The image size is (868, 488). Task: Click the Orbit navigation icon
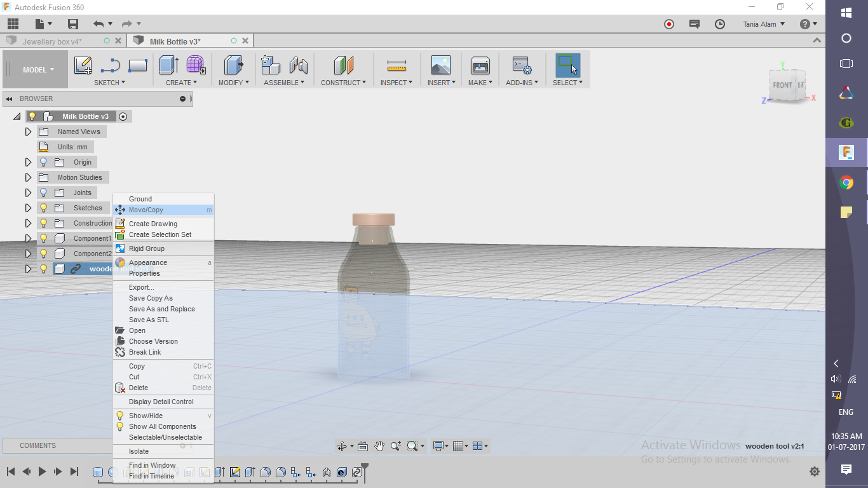tap(342, 446)
